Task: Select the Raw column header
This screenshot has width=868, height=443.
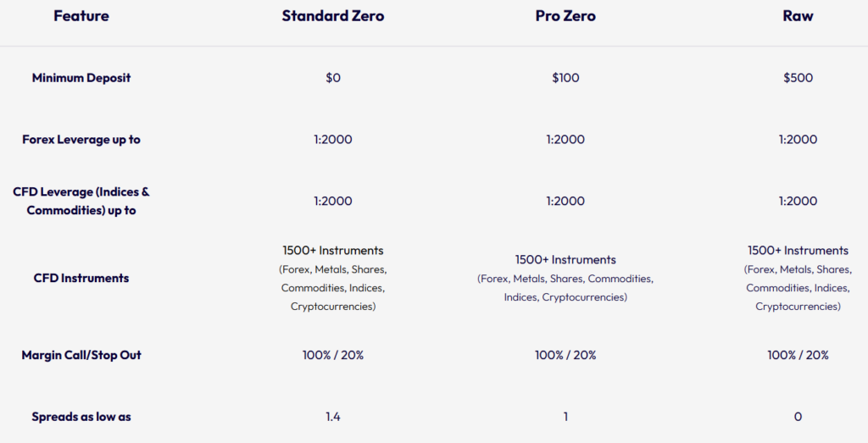Action: 798,16
